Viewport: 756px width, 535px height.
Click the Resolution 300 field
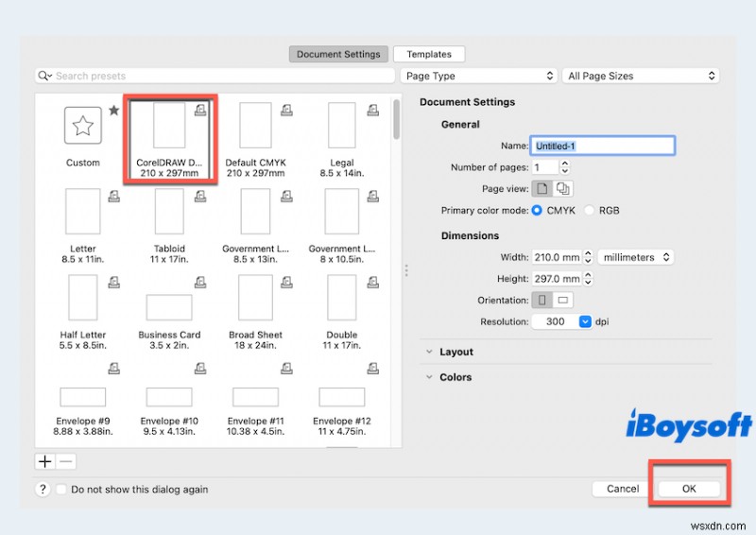coord(555,321)
